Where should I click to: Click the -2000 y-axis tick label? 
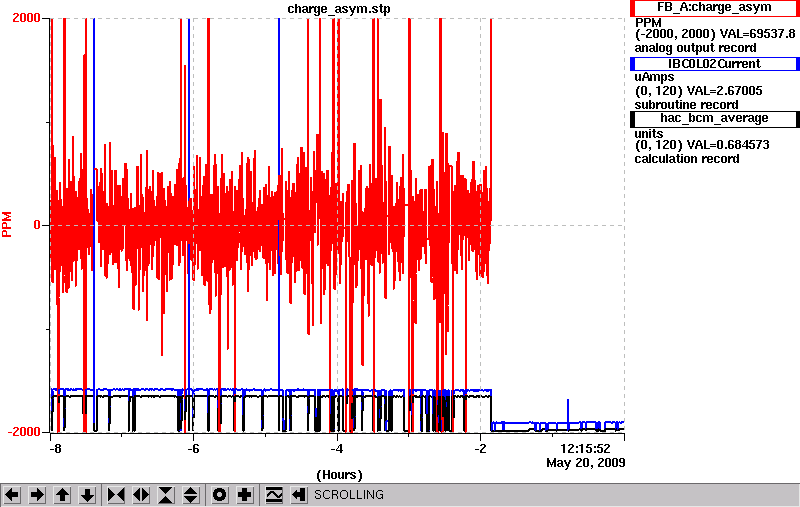pos(23,432)
